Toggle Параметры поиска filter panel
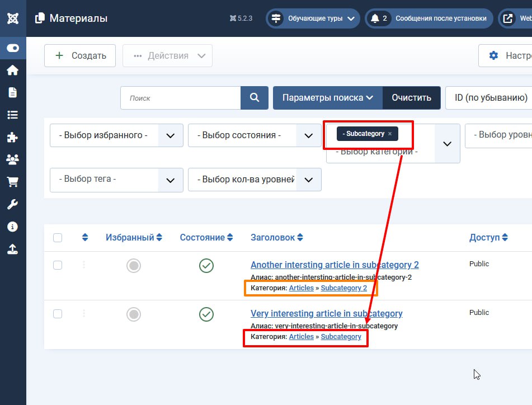Screen dimensions: 532x405 (x=328, y=98)
